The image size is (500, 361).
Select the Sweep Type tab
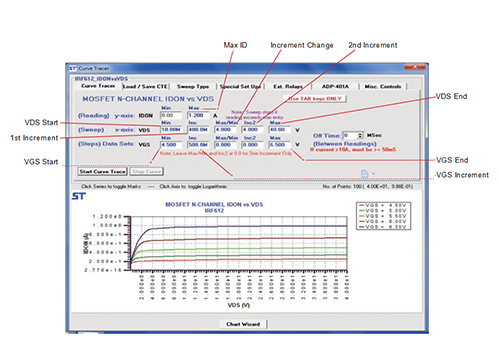193,87
